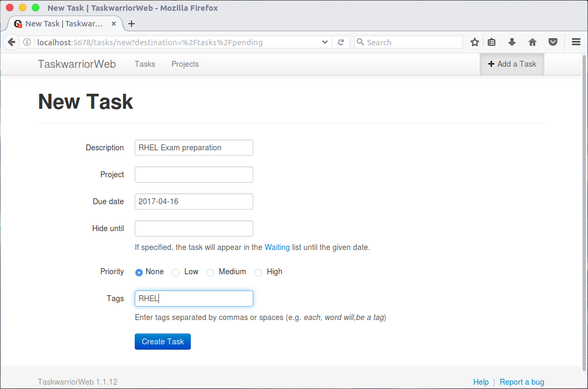Click the Add a Task button
The image size is (588, 389).
click(512, 64)
